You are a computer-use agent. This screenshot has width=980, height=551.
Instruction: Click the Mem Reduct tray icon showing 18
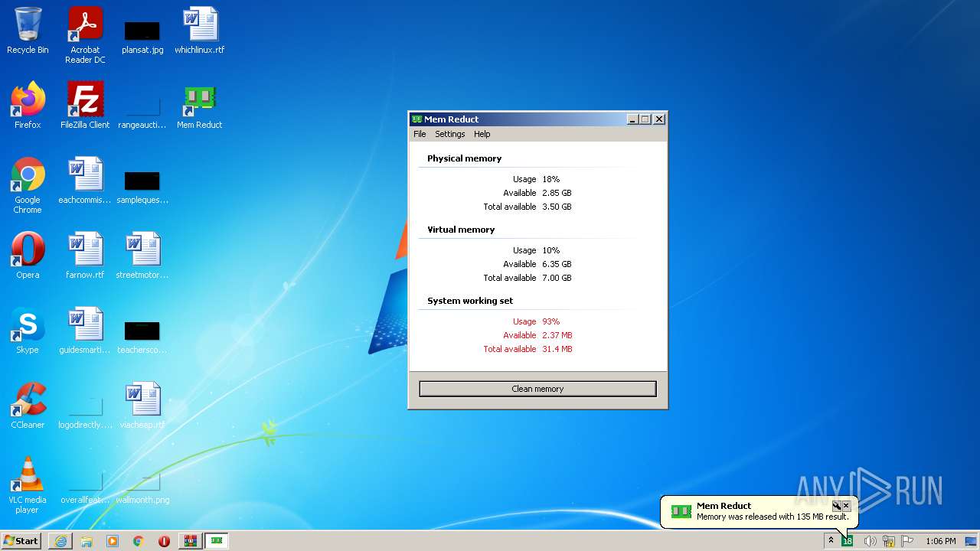pyautogui.click(x=848, y=541)
